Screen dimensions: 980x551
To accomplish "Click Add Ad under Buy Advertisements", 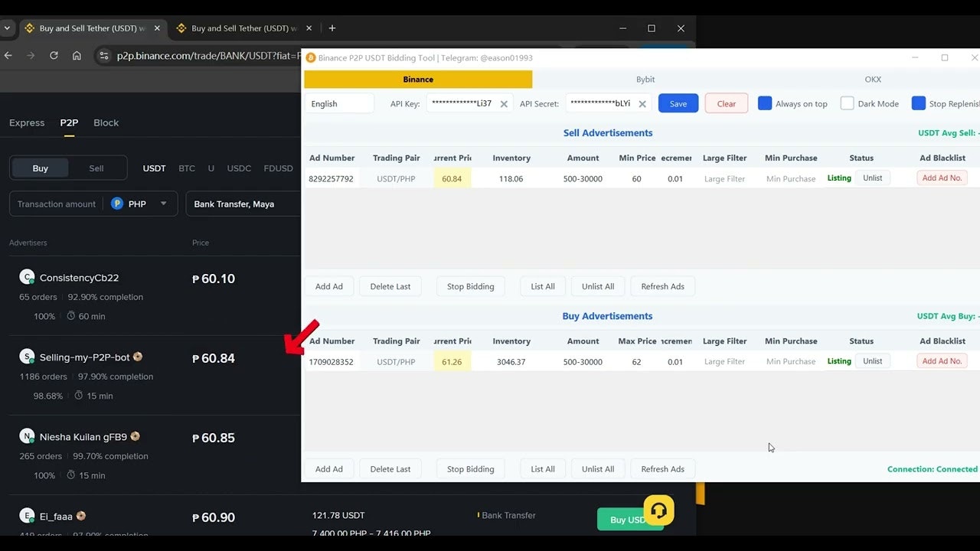I will (329, 469).
